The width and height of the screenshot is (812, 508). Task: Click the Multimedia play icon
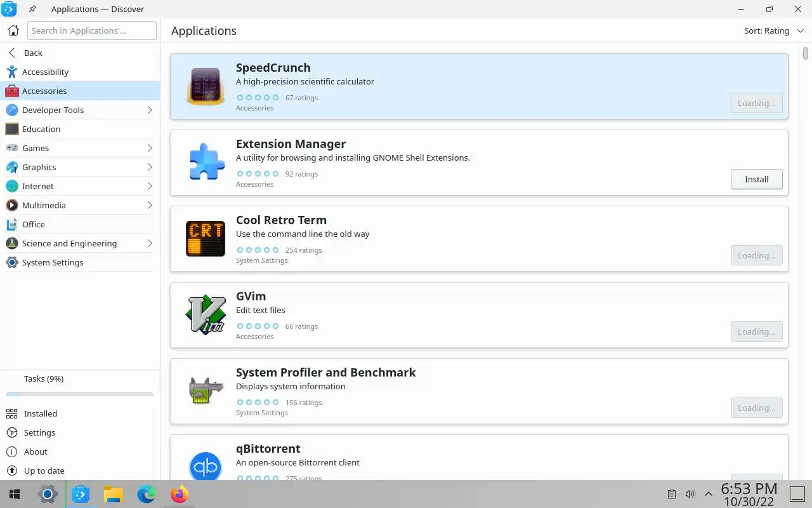click(12, 205)
